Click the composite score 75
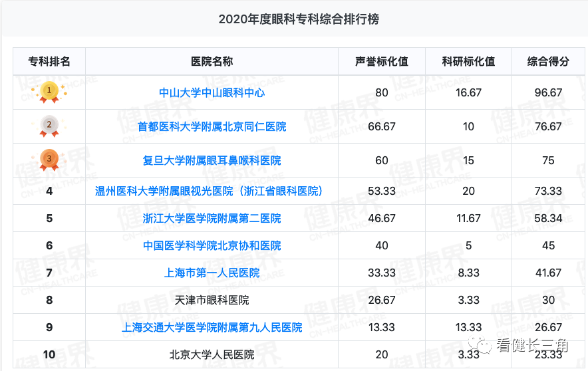 click(x=548, y=160)
